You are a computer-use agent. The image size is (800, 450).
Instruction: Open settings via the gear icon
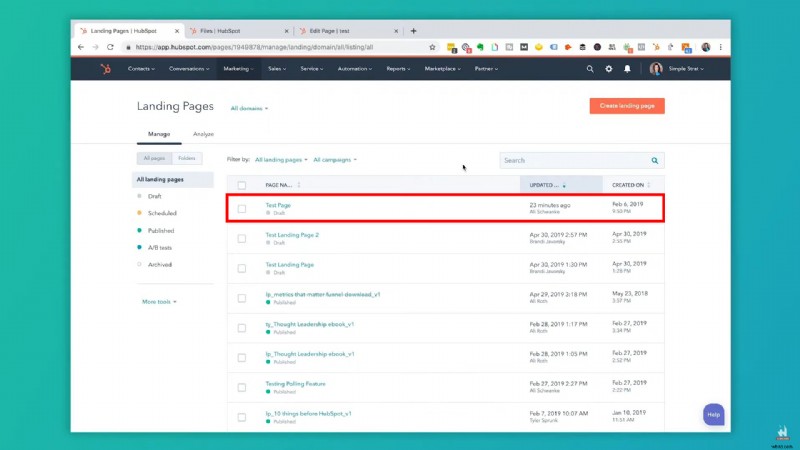(609, 69)
